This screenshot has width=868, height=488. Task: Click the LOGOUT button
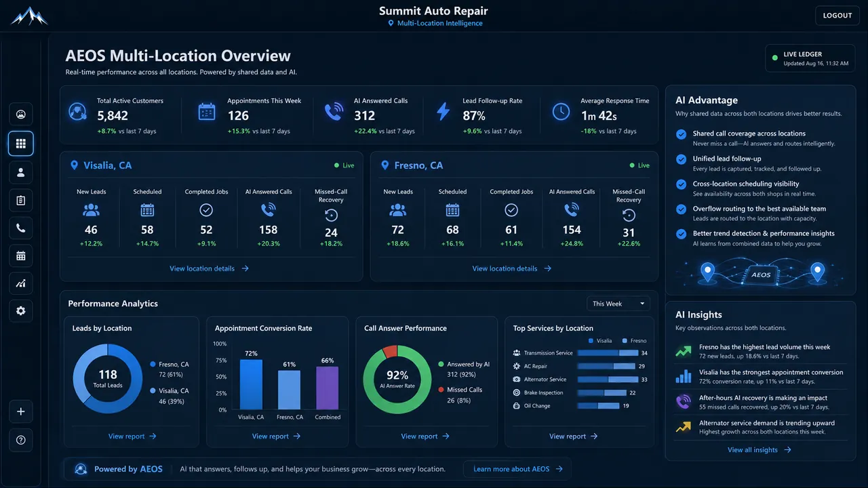[x=837, y=16]
